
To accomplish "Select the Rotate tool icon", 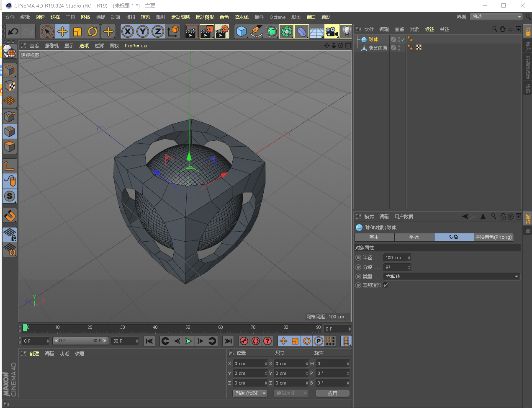I will (93, 31).
